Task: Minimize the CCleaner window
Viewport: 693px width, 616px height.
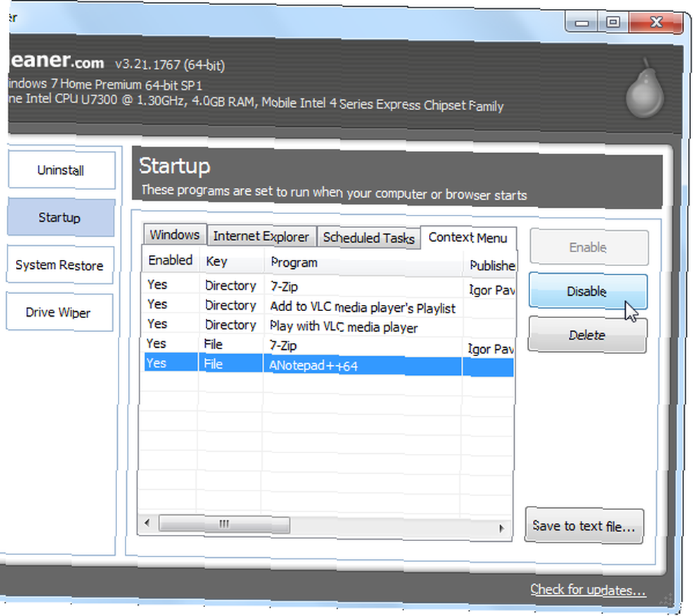Action: [581, 22]
